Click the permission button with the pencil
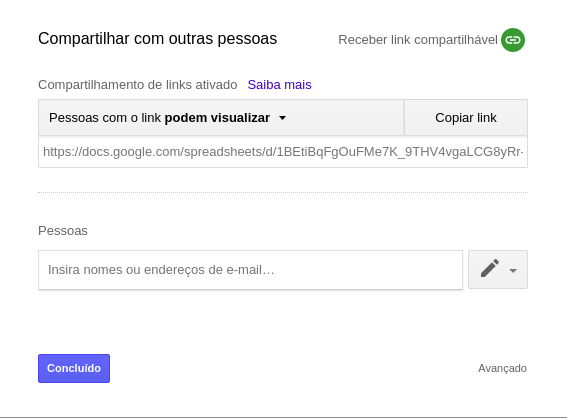Image resolution: width=567 pixels, height=418 pixels. tap(498, 269)
